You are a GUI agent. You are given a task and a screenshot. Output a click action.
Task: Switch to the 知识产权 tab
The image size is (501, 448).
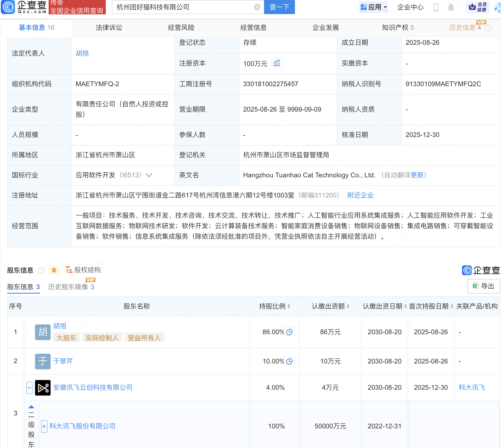pyautogui.click(x=397, y=28)
